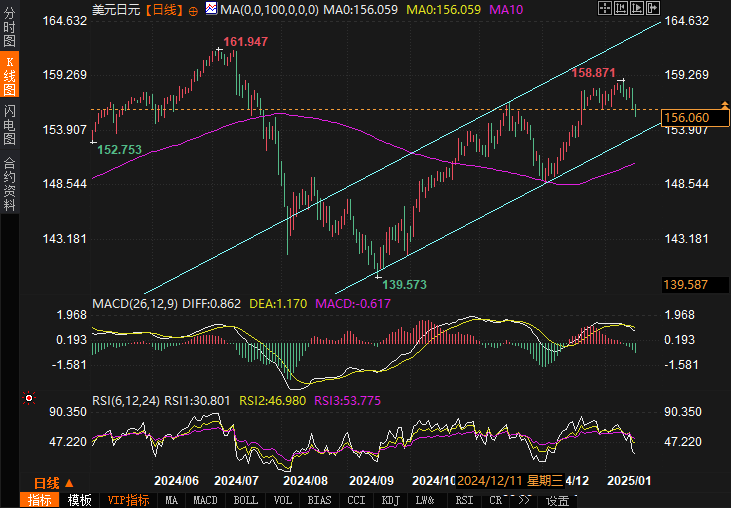
Task: Click the orange circled-plus icon beside 日线
Action: (193, 11)
